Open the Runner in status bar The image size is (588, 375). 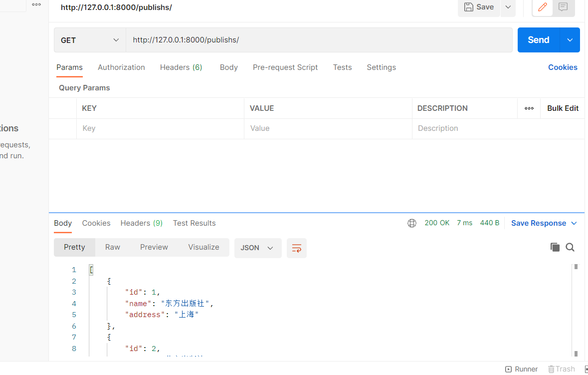(x=521, y=369)
